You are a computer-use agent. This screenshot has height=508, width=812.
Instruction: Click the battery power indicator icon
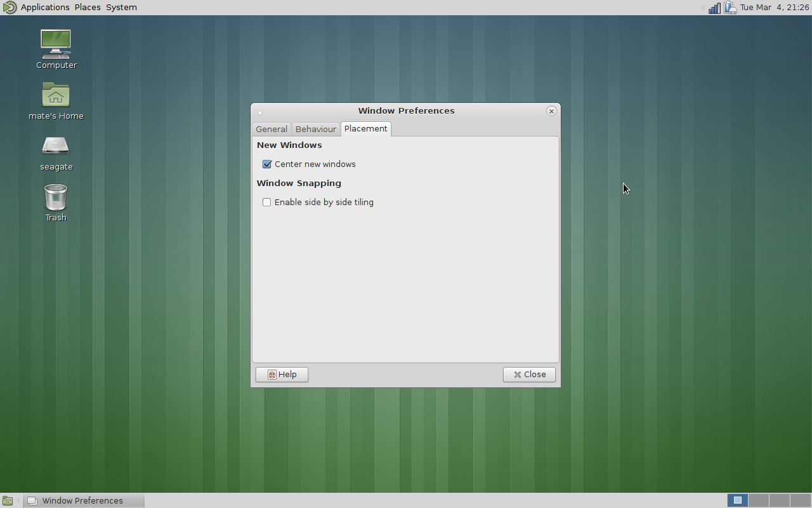click(730, 8)
